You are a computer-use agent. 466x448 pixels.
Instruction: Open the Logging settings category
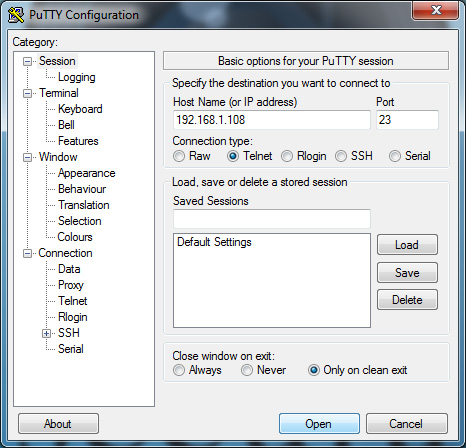pos(77,77)
